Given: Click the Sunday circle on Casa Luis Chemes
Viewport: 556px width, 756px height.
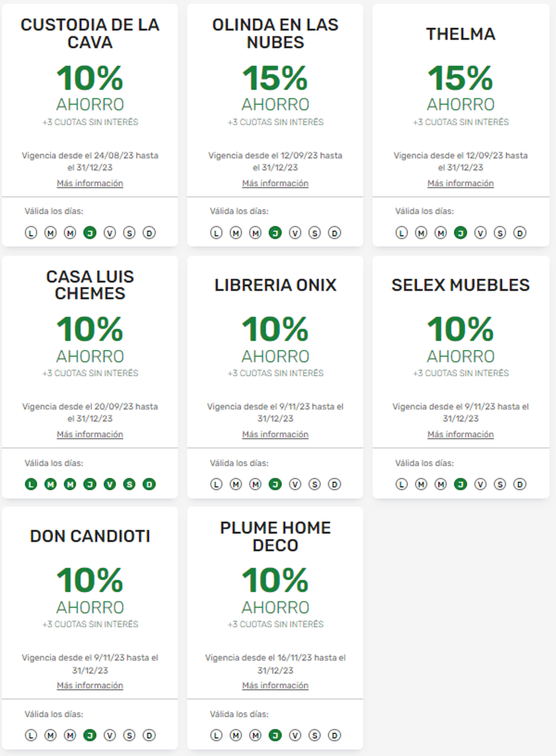Looking at the screenshot, I should click(x=149, y=484).
